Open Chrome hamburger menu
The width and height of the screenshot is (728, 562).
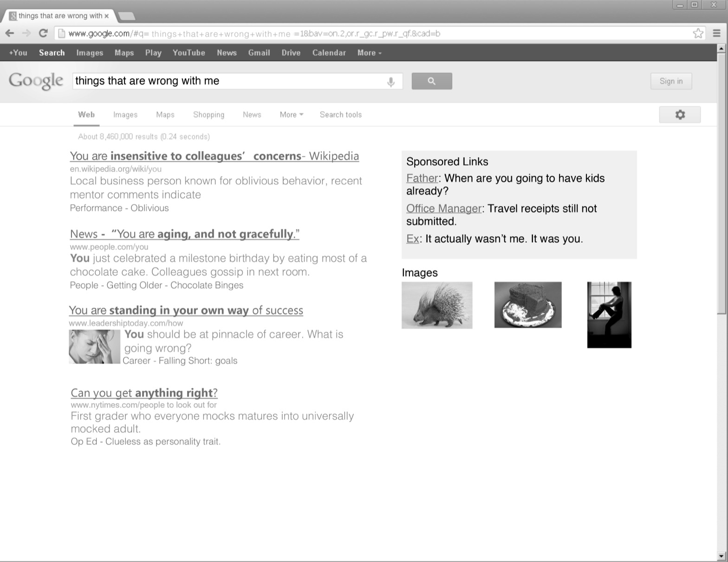coord(716,33)
